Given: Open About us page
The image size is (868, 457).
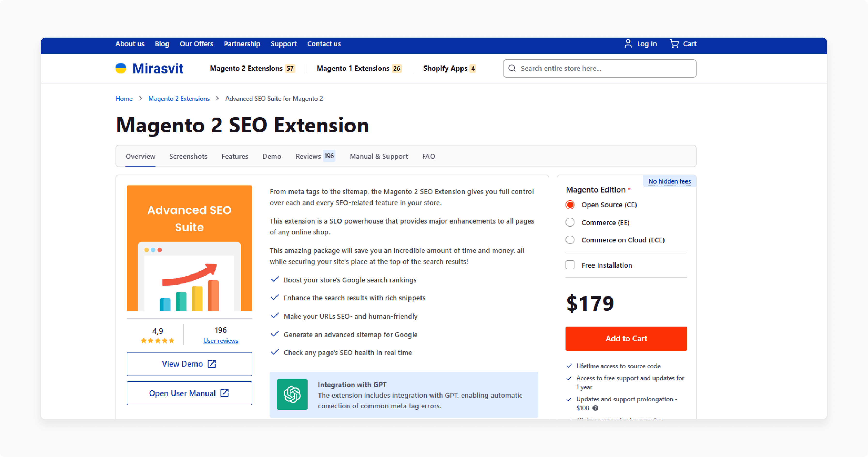Looking at the screenshot, I should (x=130, y=43).
